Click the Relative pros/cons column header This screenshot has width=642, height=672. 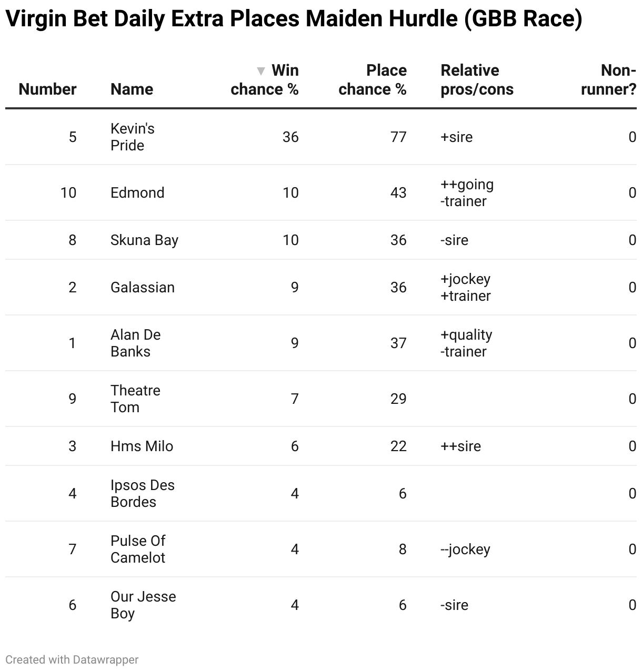coord(477,80)
